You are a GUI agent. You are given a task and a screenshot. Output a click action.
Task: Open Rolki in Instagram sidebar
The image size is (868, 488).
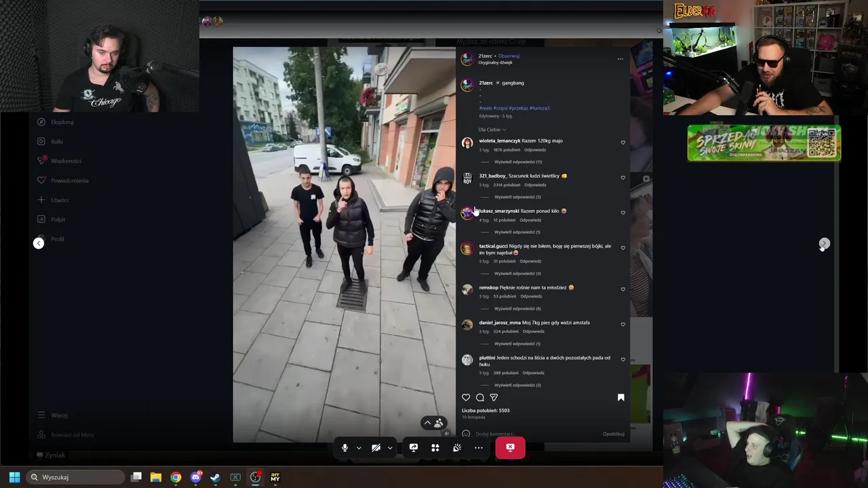(50, 142)
